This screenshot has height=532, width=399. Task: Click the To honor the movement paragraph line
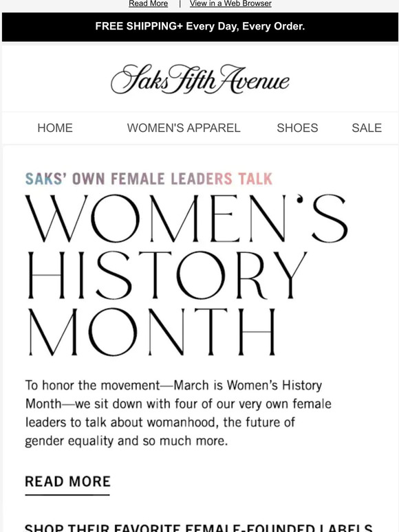[x=173, y=386]
